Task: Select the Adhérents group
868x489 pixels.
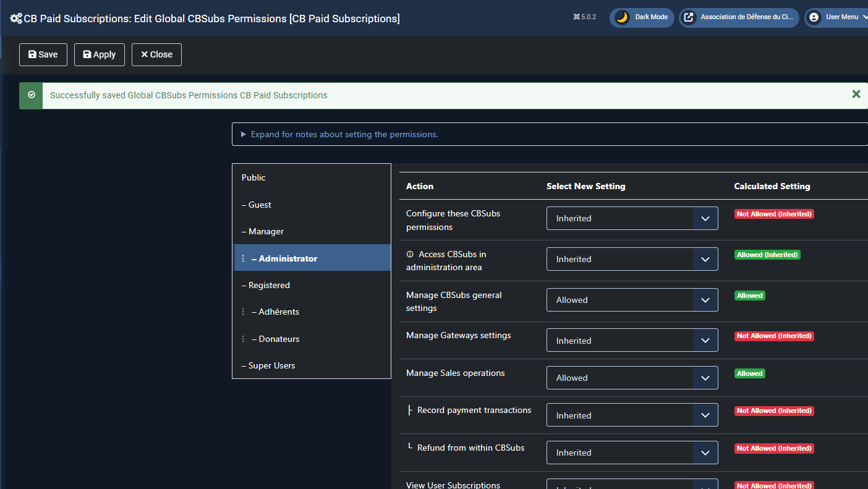Action: coord(312,312)
